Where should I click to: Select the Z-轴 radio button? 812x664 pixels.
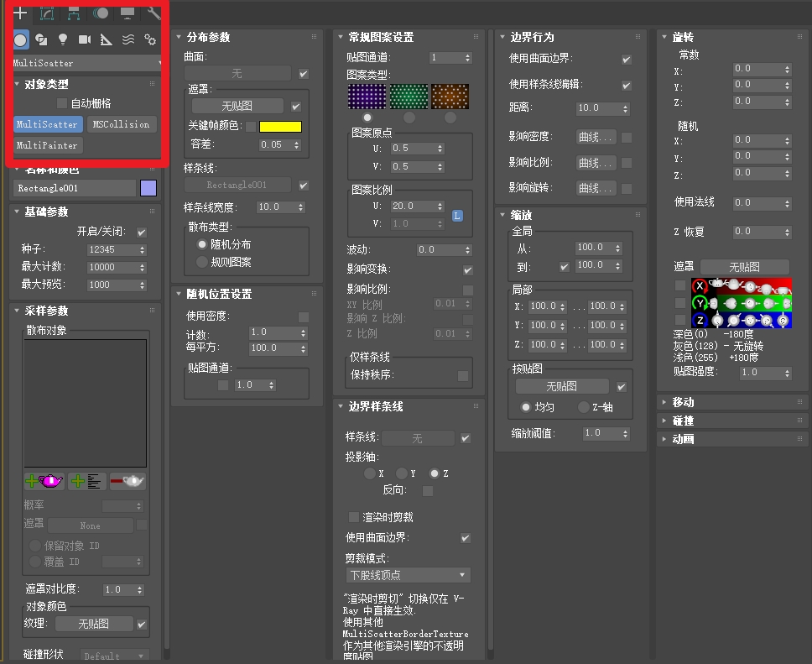coord(584,407)
